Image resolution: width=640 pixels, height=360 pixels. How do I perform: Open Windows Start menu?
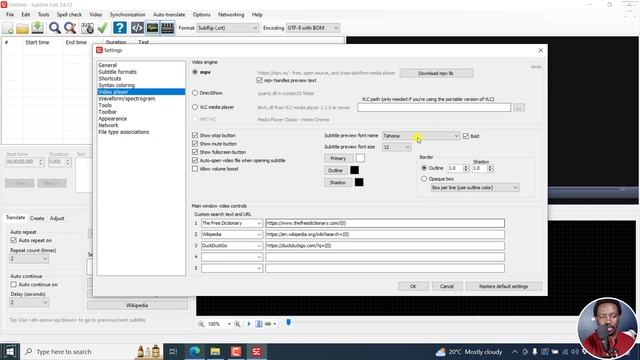coord(10,351)
